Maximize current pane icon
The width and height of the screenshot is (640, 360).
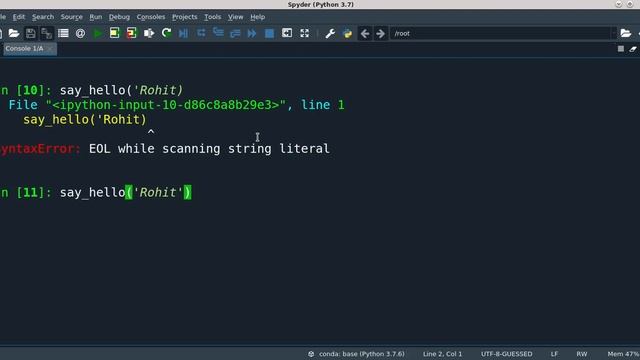point(287,33)
